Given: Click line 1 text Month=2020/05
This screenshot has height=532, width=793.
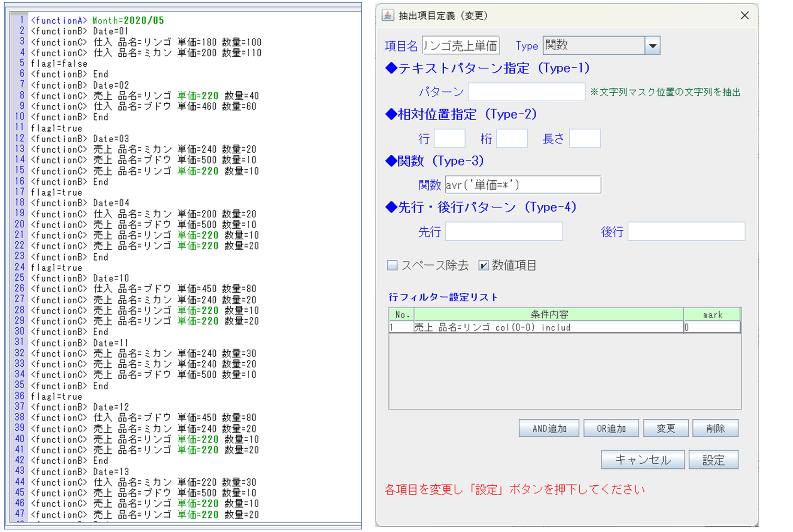Looking at the screenshot, I should click(128, 20).
